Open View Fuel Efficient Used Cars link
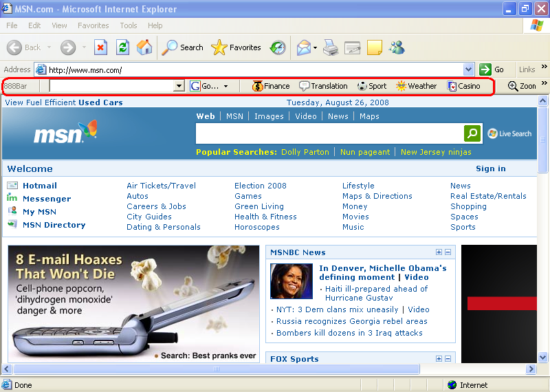550x392 pixels. [64, 102]
